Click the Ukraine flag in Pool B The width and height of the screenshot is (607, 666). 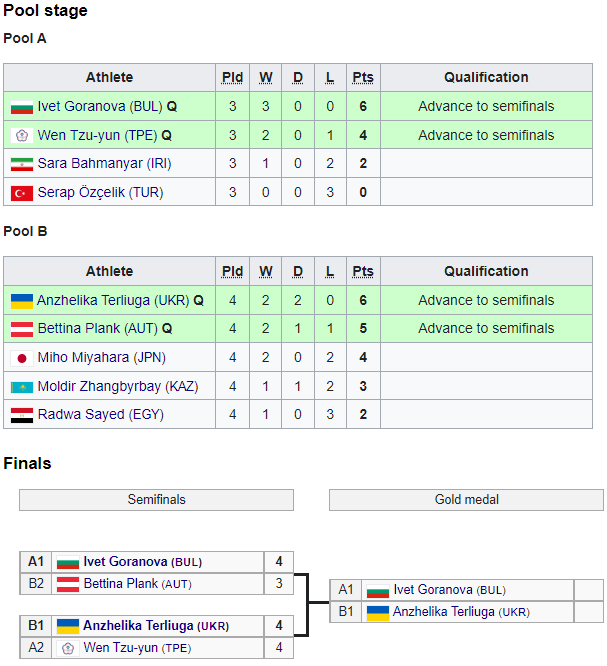[x=21, y=300]
